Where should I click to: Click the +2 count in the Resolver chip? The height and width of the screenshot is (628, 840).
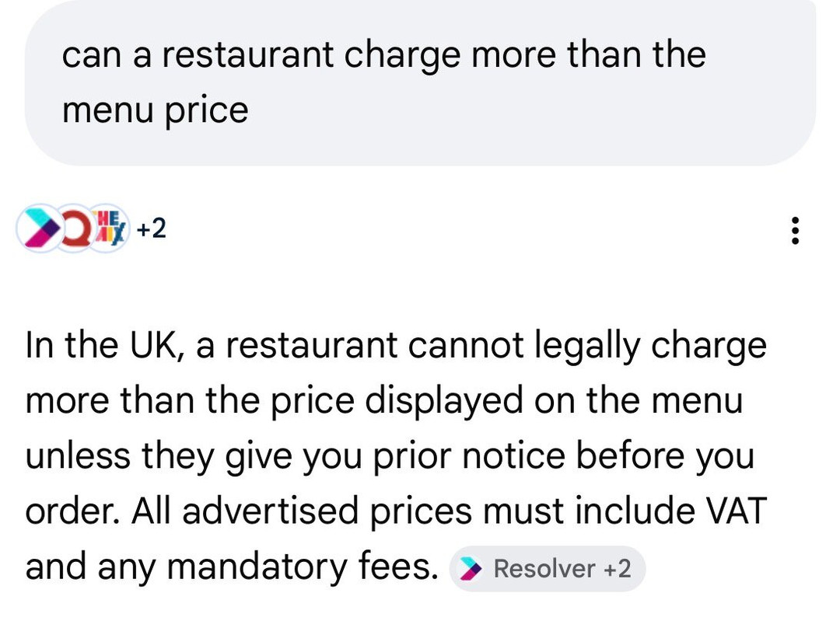click(617, 569)
